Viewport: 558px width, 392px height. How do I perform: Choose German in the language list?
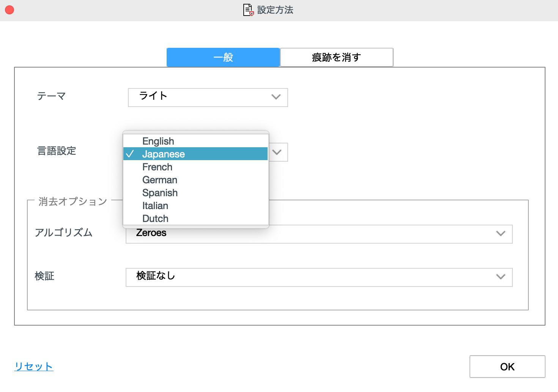[196, 180]
